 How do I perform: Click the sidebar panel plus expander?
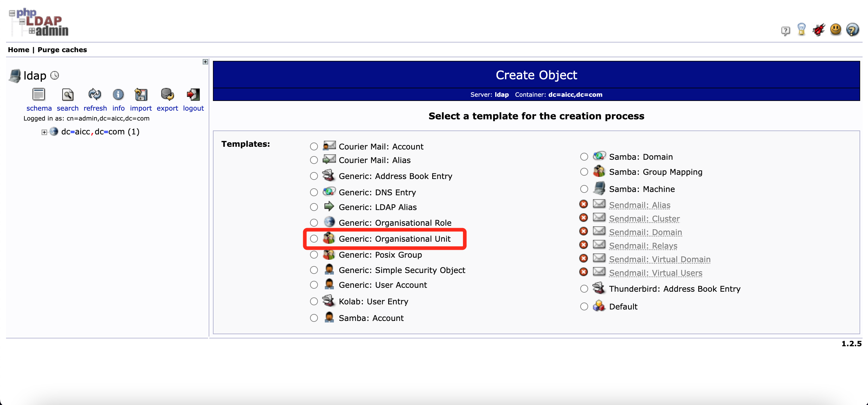pyautogui.click(x=205, y=62)
